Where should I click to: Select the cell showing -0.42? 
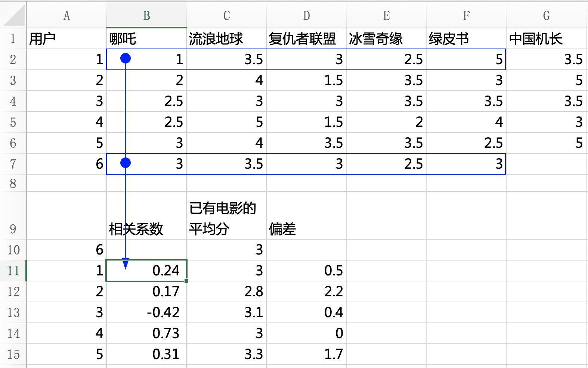146,312
